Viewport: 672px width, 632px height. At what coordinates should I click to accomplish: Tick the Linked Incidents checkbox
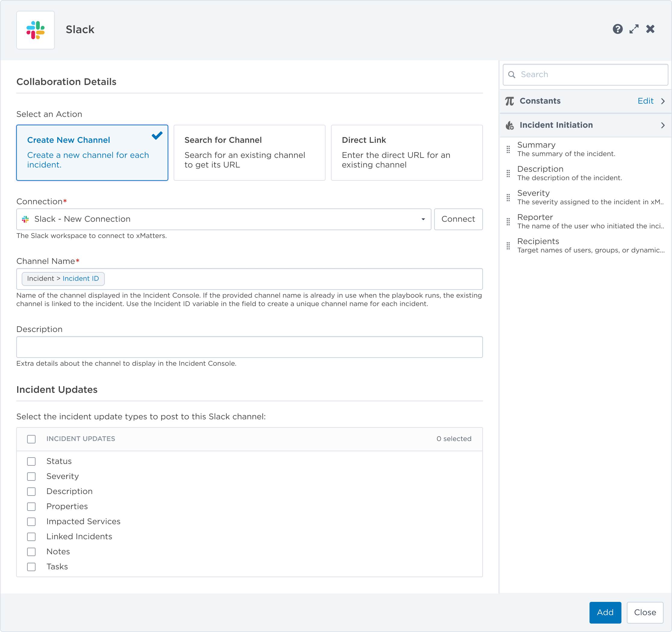[x=31, y=537]
